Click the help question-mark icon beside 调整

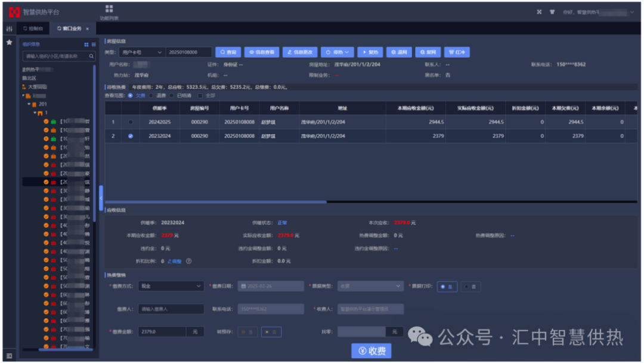tap(188, 261)
